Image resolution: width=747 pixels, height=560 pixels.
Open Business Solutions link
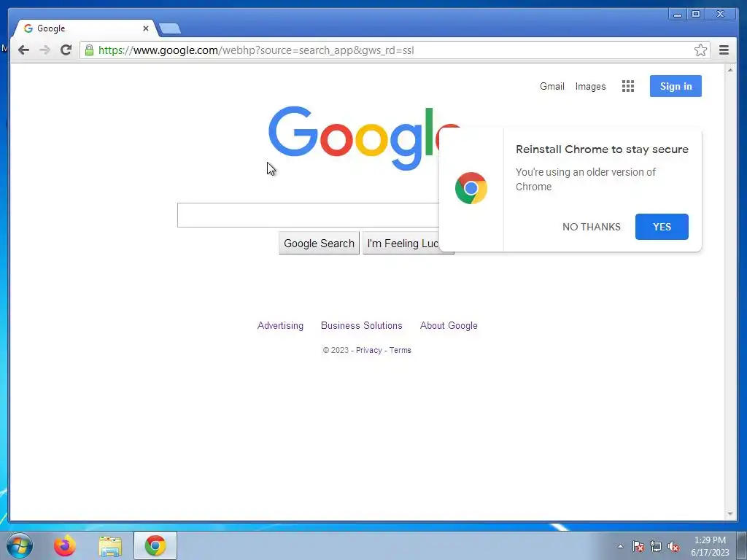[x=362, y=326]
